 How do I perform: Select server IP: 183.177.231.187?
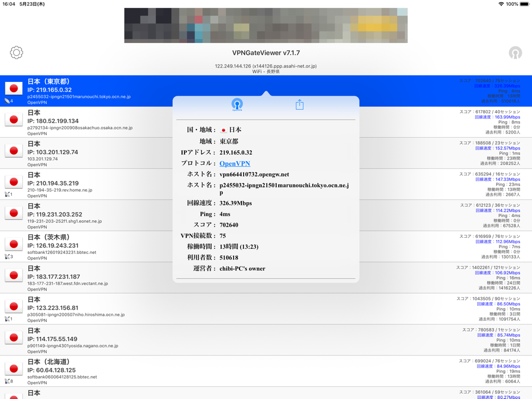point(54,277)
